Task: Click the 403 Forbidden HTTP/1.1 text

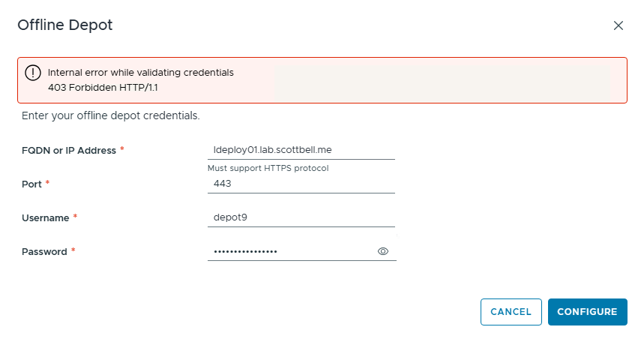Action: tap(102, 88)
